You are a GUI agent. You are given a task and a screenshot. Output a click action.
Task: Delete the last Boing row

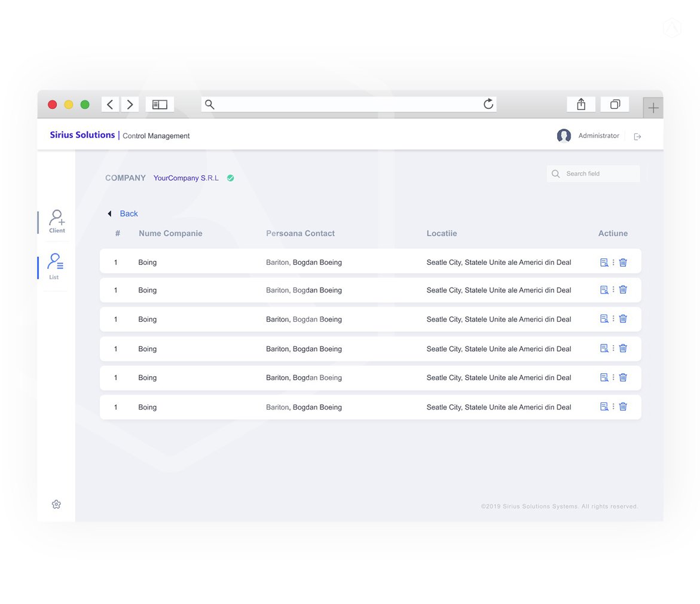(623, 407)
